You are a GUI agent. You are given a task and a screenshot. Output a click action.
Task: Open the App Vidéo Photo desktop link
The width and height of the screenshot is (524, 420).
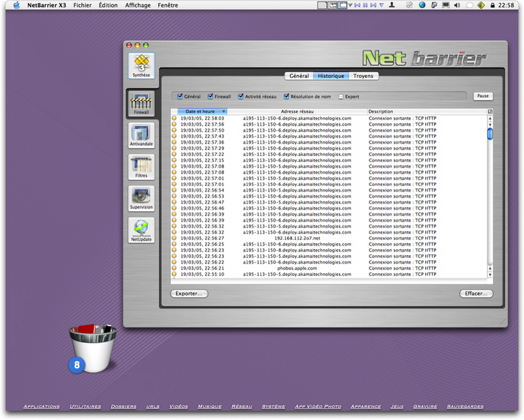point(318,406)
